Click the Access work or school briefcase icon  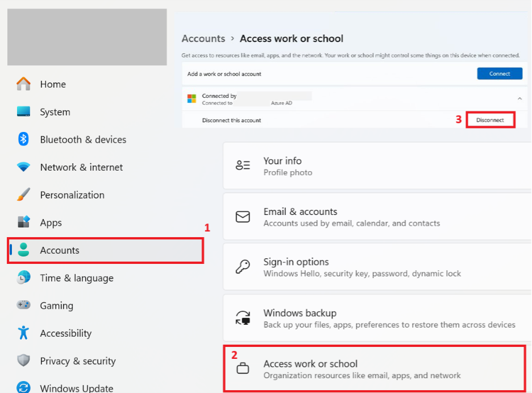243,369
